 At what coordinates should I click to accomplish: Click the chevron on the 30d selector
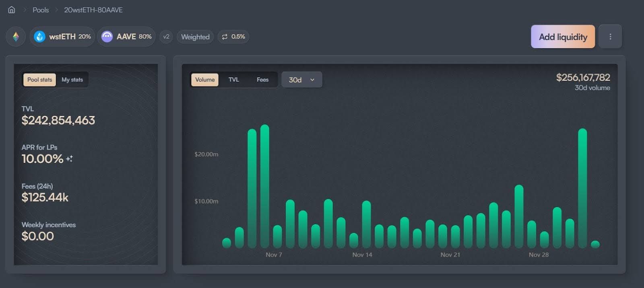coord(312,80)
